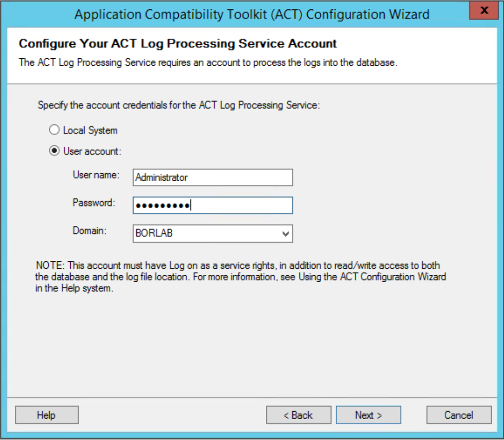The width and height of the screenshot is (504, 440).
Task: Click the Domain: label
Action: (90, 230)
